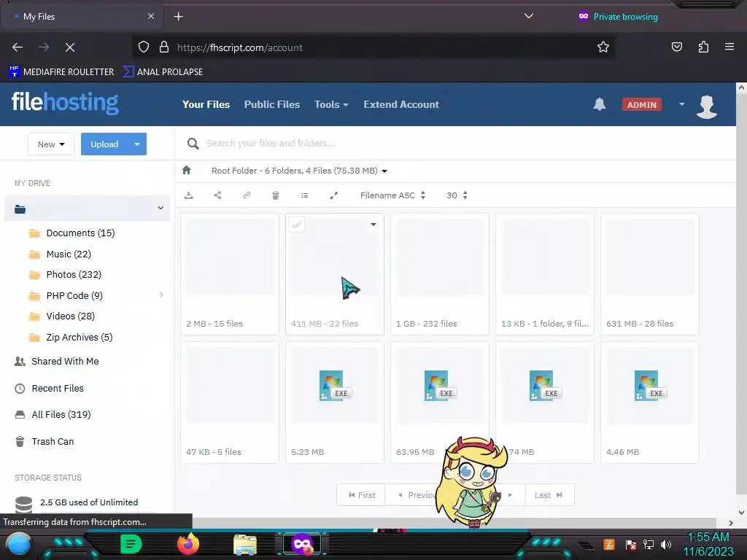747x560 pixels.
Task: Open dropdown arrow on 411 MB folder card
Action: (x=373, y=225)
